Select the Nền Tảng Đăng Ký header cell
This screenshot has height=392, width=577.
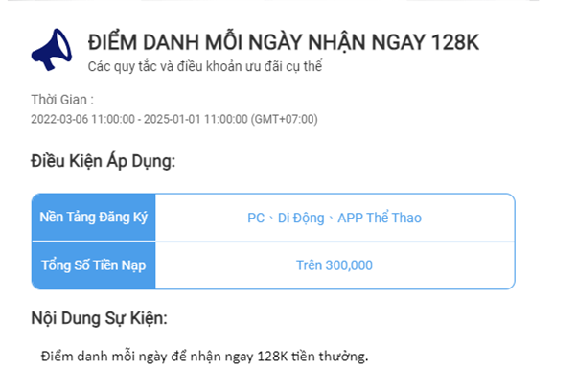pyautogui.click(x=94, y=218)
